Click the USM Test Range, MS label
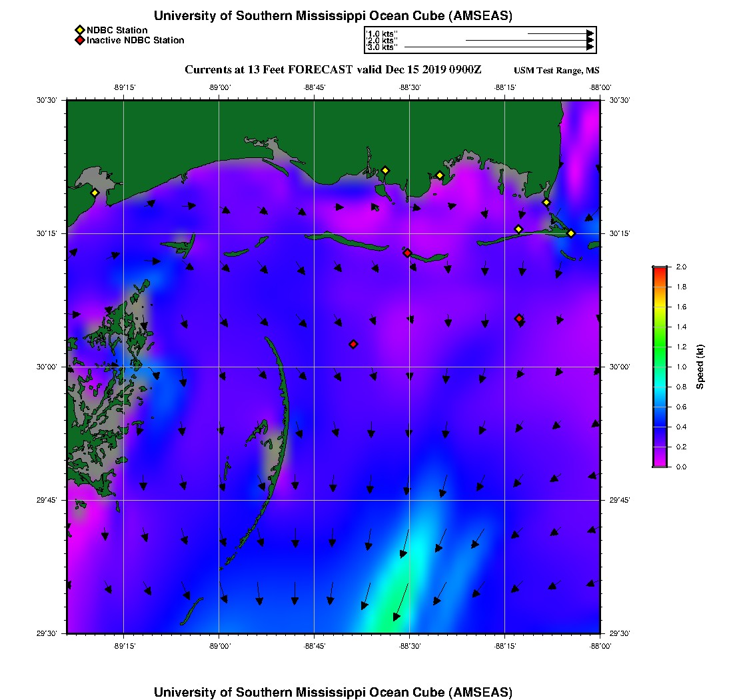The image size is (733, 700). point(556,71)
